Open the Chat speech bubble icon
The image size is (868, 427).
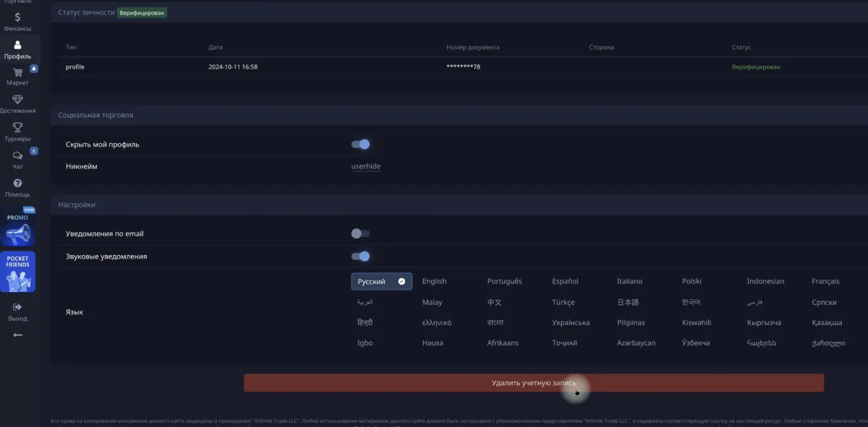(17, 155)
